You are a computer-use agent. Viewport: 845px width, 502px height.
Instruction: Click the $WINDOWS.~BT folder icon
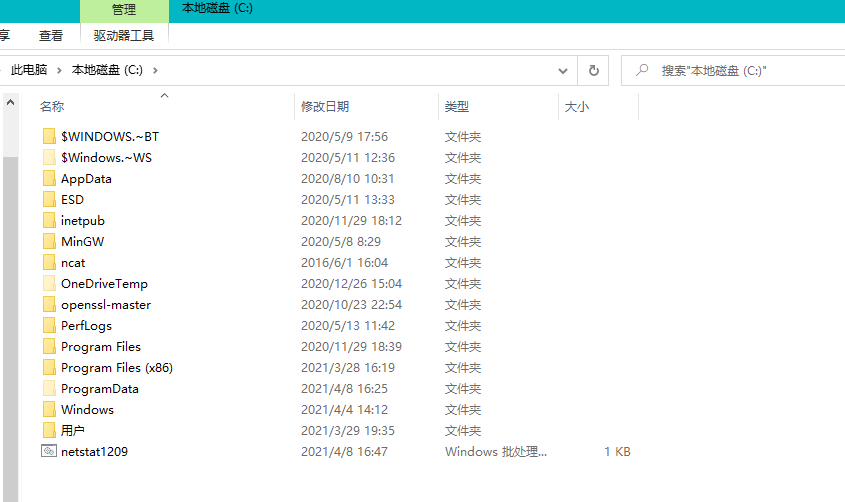coord(49,136)
